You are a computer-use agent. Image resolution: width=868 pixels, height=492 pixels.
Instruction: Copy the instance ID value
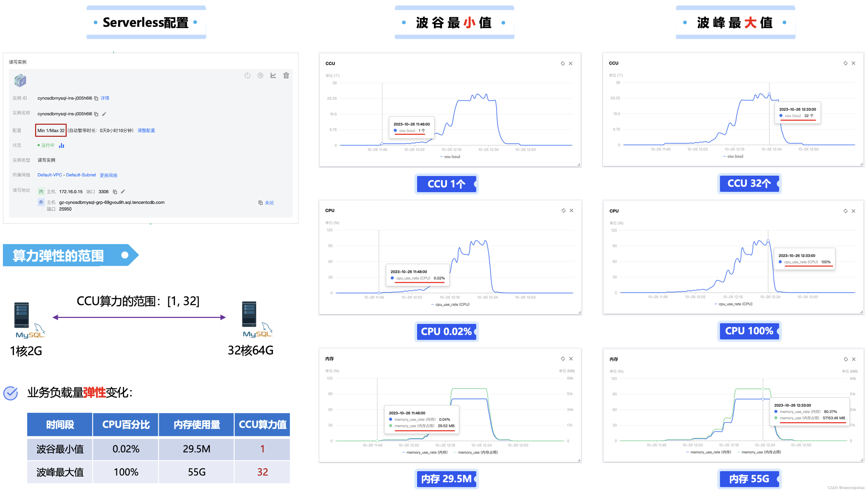(96, 98)
